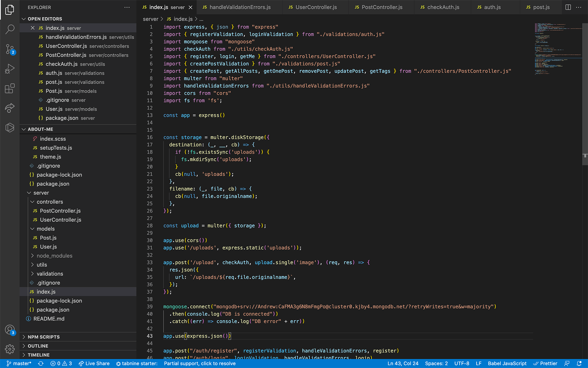Open setupTests.js in the file tree
This screenshot has height=368, width=588.
point(78,148)
